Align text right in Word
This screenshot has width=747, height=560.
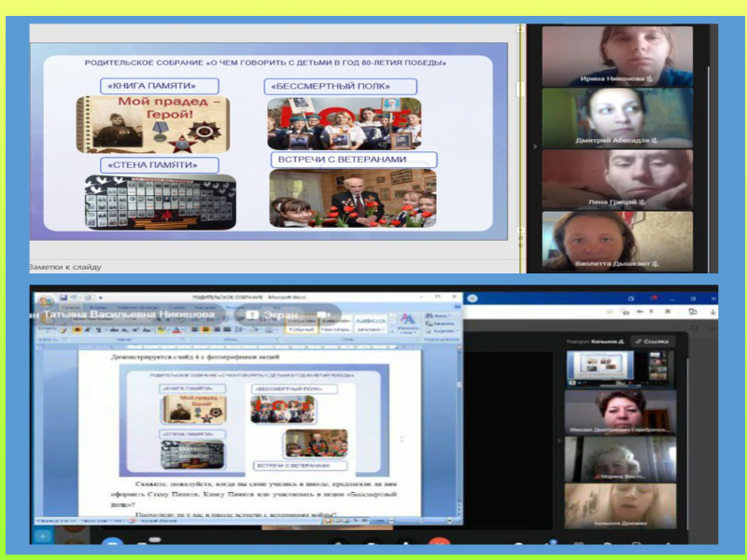click(x=217, y=329)
